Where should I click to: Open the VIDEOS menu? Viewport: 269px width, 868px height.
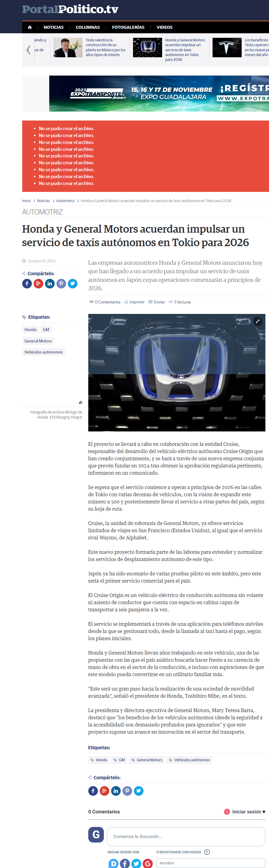164,27
